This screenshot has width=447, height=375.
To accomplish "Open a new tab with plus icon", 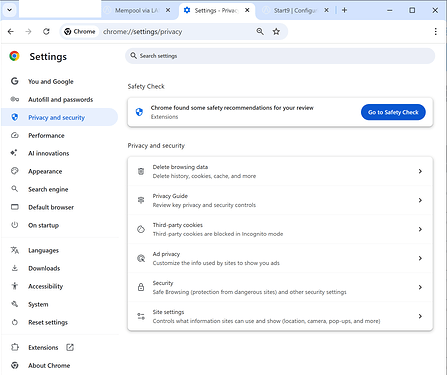I will pyautogui.click(x=344, y=10).
